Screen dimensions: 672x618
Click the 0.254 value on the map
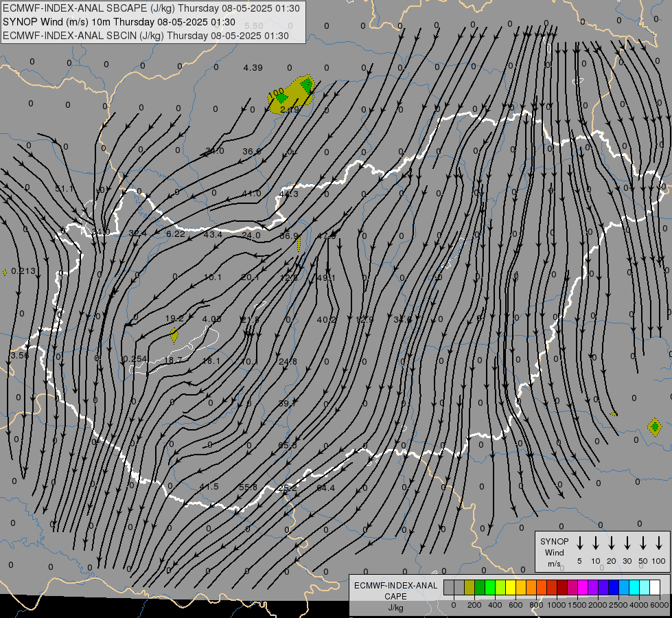pos(135,358)
